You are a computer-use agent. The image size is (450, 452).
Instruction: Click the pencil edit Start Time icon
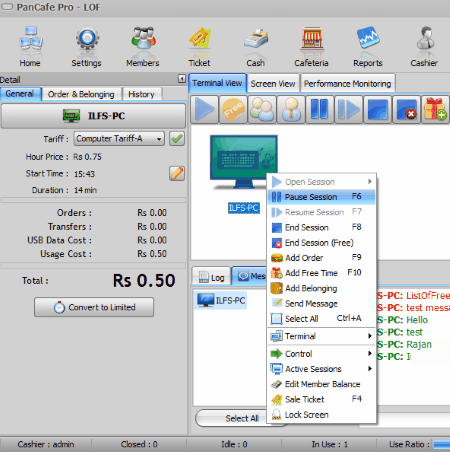pos(177,173)
